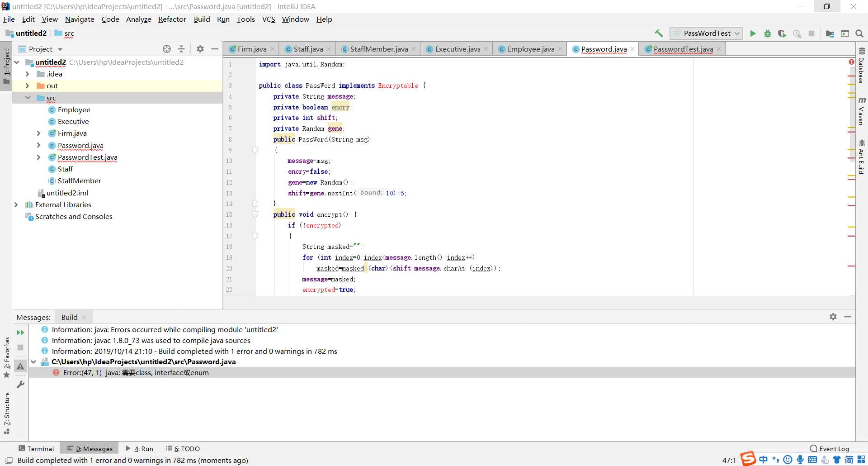Open the Ant Build side tool window
868x466 pixels.
[x=862, y=156]
